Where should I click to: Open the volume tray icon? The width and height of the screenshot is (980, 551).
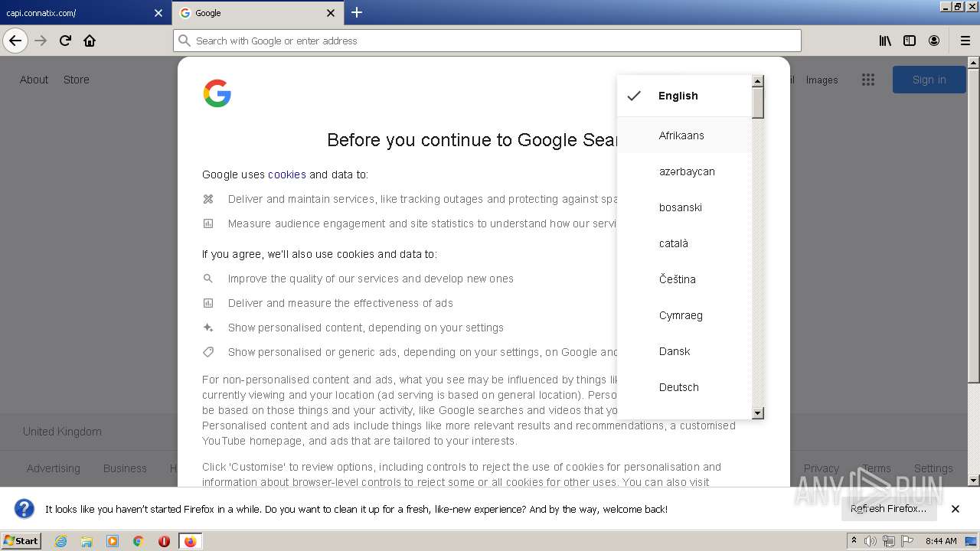pyautogui.click(x=871, y=541)
